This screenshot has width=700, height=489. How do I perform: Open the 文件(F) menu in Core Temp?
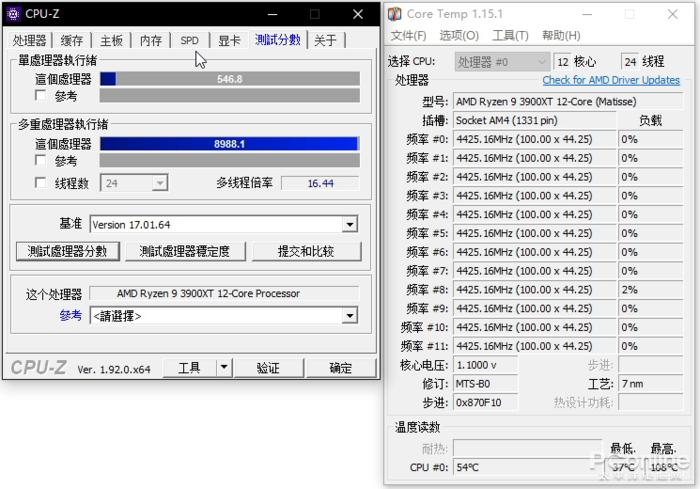[408, 35]
